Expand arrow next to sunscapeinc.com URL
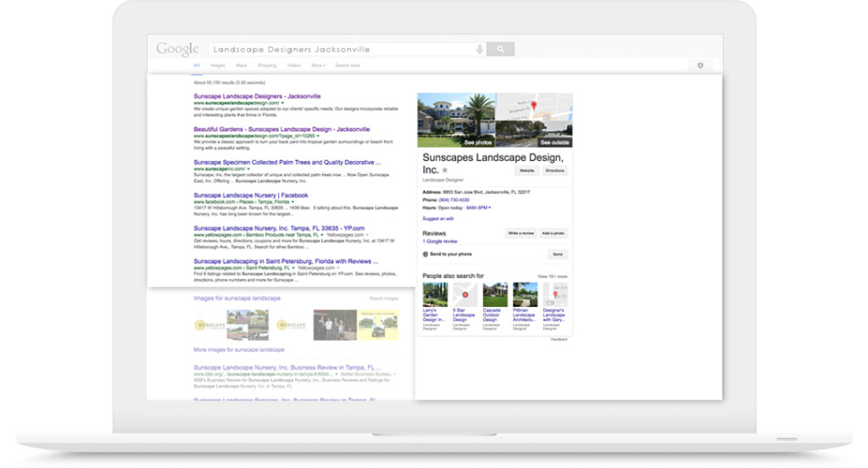Viewport: 868px width, 468px height. coord(248,169)
